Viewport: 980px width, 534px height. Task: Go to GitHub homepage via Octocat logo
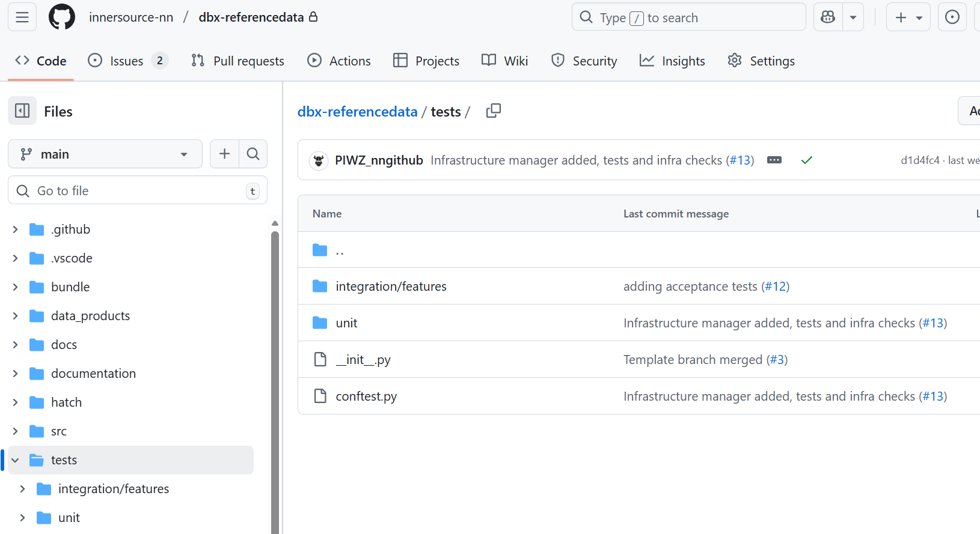click(62, 17)
